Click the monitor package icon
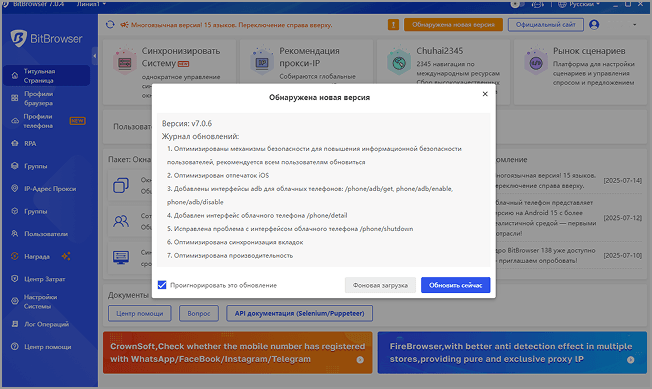This screenshot has height=389, width=652. click(x=121, y=257)
